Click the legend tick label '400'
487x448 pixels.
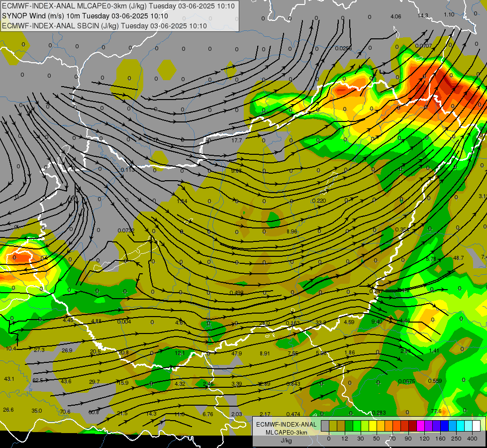coord(472,439)
